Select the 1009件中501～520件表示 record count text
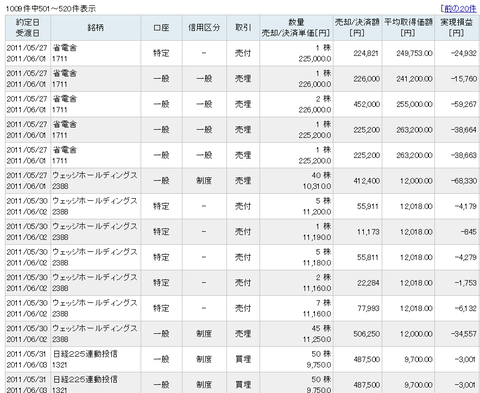 tap(51, 9)
